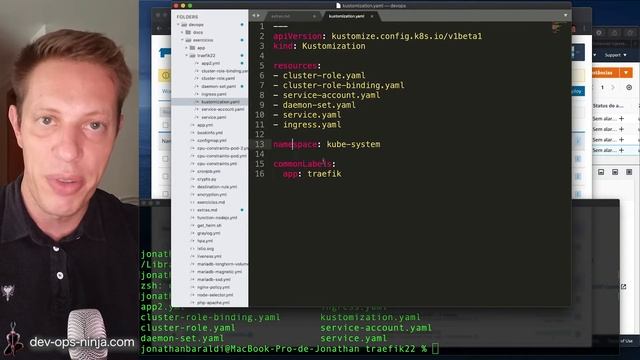Collapse the exercicios folder
Image resolution: width=640 pixels, height=360 pixels.
182,40
